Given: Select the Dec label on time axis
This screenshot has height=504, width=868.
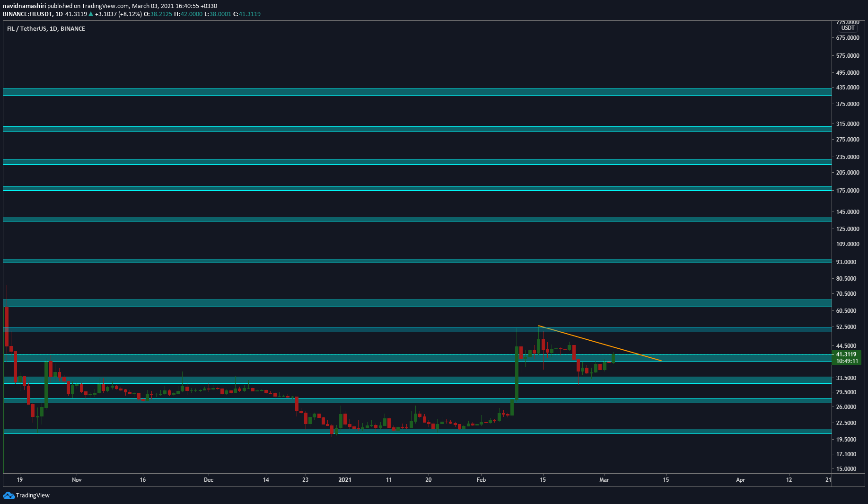Looking at the screenshot, I should 209,480.
